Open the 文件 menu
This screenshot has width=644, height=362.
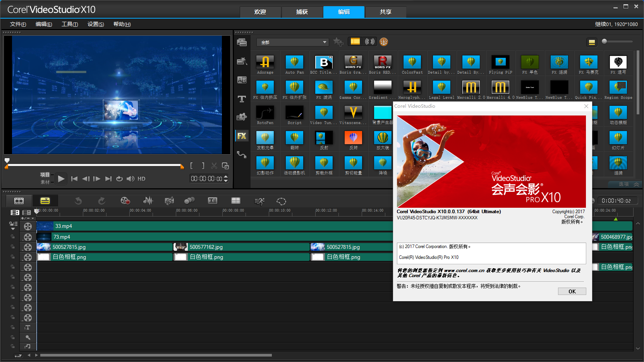18,24
